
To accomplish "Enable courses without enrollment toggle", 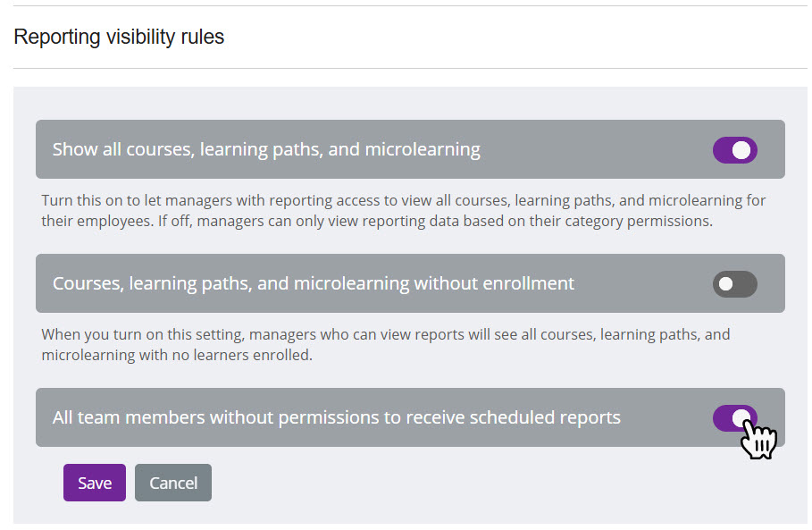I will (734, 284).
